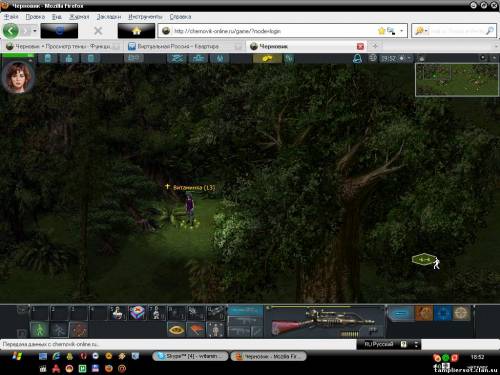Click the green walking figure mode icon

(x=40, y=330)
